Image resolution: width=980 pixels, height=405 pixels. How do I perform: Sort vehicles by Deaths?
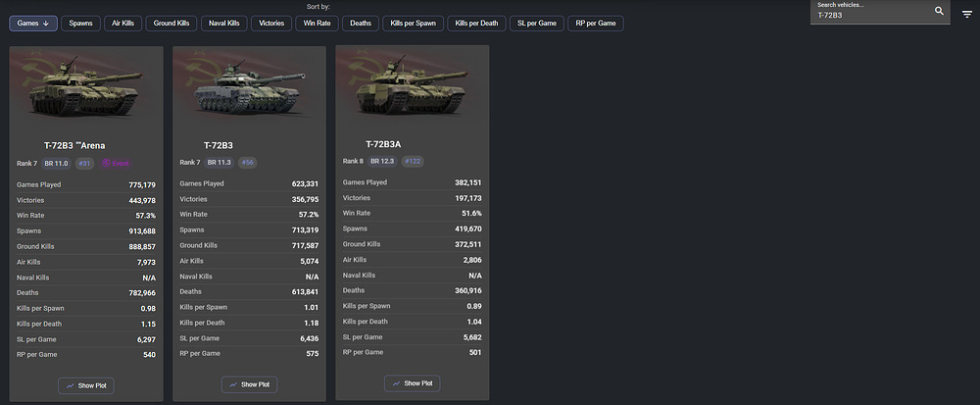(360, 24)
